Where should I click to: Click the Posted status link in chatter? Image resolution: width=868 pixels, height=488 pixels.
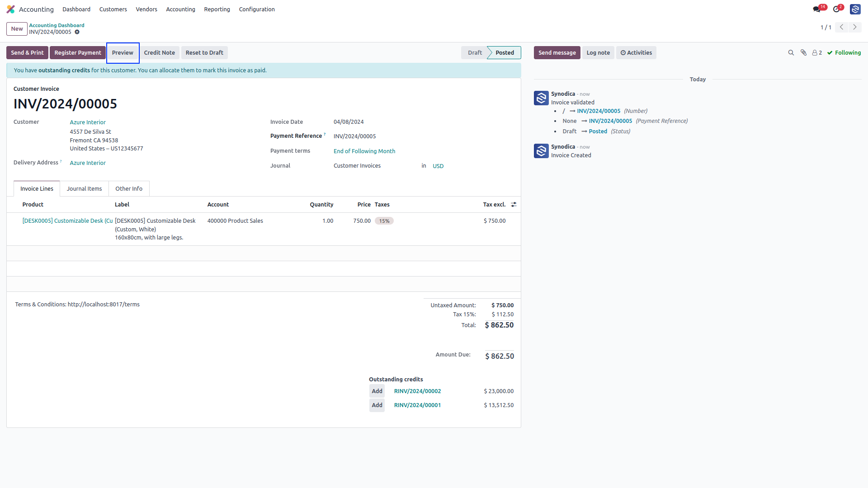[x=598, y=131]
